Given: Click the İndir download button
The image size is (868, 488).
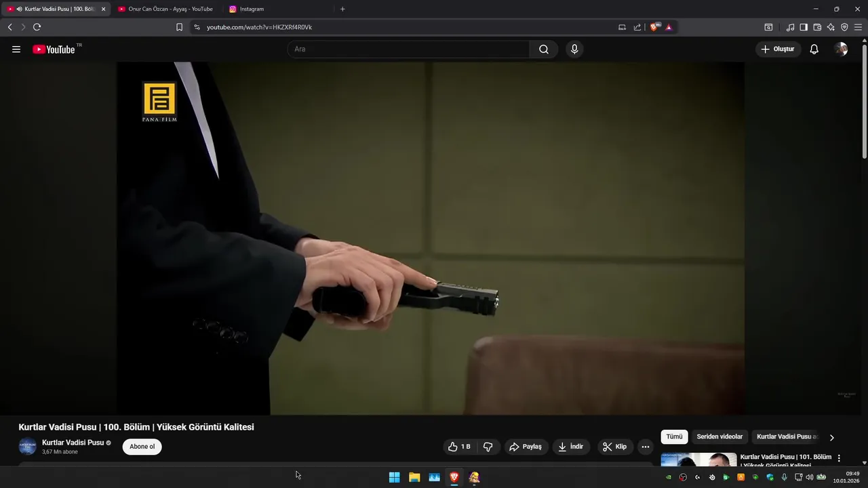Looking at the screenshot, I should click(x=570, y=447).
